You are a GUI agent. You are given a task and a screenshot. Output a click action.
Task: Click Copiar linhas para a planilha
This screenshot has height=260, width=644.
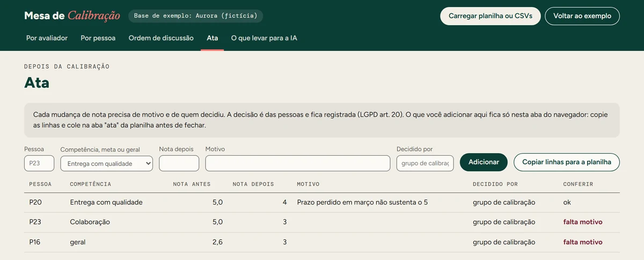pyautogui.click(x=567, y=162)
